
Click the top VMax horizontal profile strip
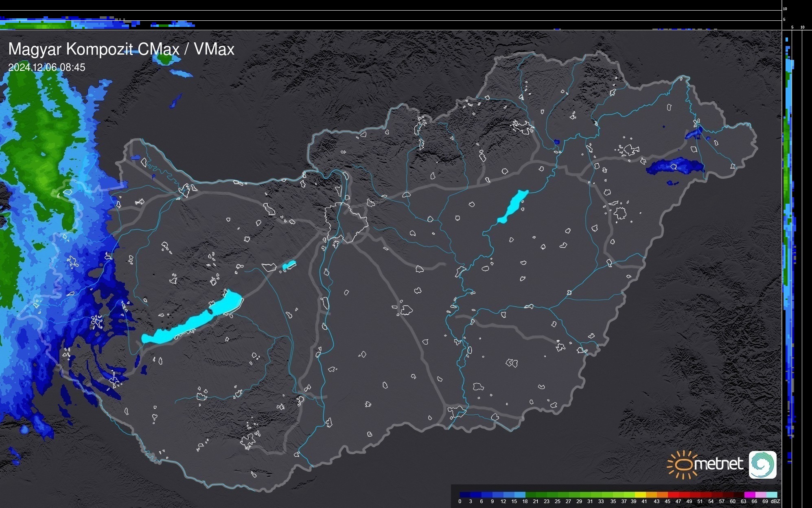pos(81,24)
